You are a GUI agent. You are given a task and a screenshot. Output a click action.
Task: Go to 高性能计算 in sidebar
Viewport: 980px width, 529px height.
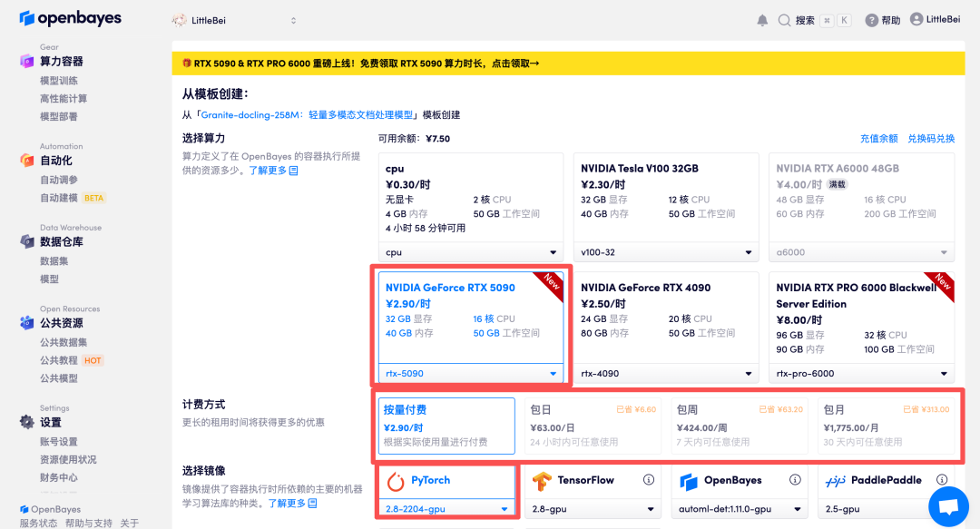coord(64,98)
